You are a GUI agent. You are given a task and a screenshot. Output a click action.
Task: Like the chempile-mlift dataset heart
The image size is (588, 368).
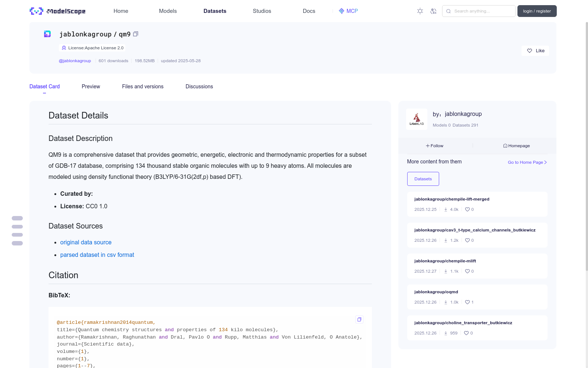coord(467,271)
